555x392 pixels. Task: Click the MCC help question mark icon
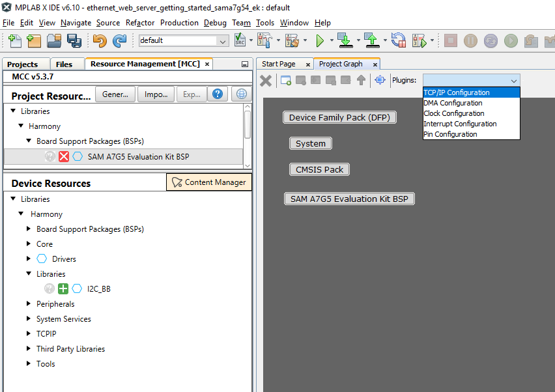click(x=218, y=94)
